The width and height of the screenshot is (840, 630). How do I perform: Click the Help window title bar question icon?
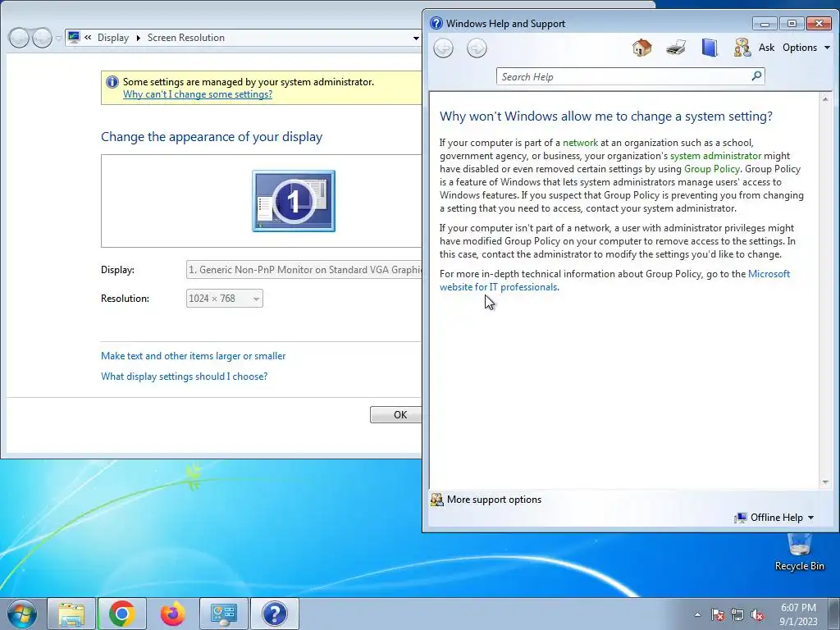[436, 23]
